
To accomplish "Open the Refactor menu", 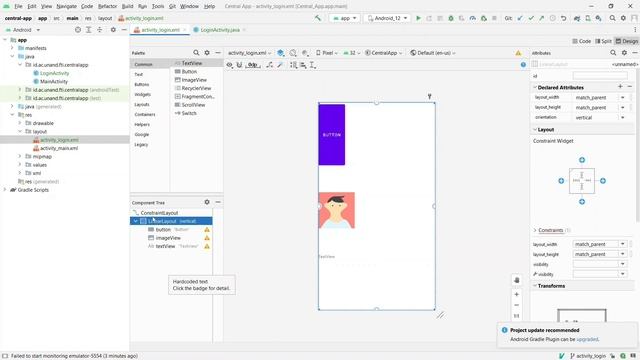I will tap(107, 7).
